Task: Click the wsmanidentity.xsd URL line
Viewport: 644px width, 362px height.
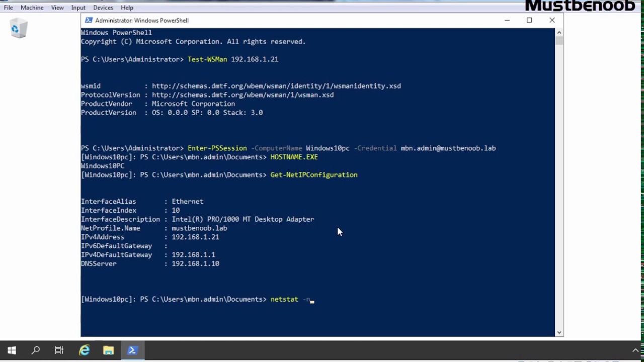Action: (x=276, y=86)
